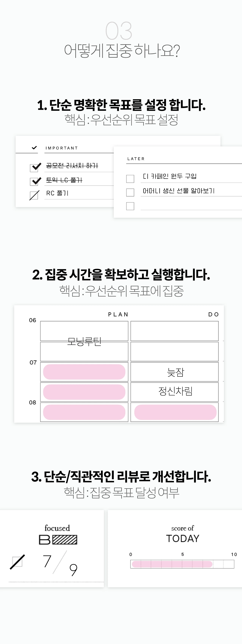This screenshot has height=644, width=242.
Task: Click the score of TODAY pink bar
Action: click(172, 564)
